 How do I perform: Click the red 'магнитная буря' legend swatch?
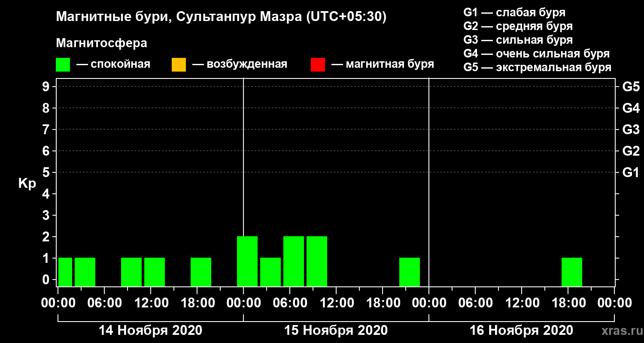[x=318, y=65]
